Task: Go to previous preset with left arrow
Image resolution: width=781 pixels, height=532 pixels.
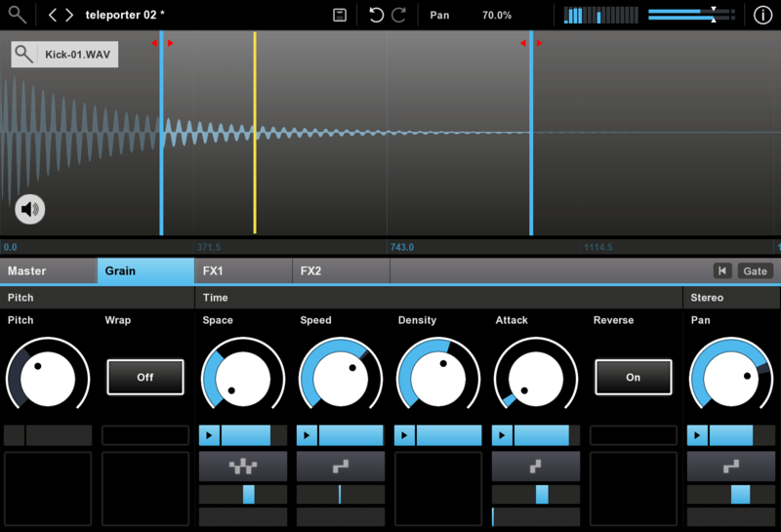Action: (53, 16)
